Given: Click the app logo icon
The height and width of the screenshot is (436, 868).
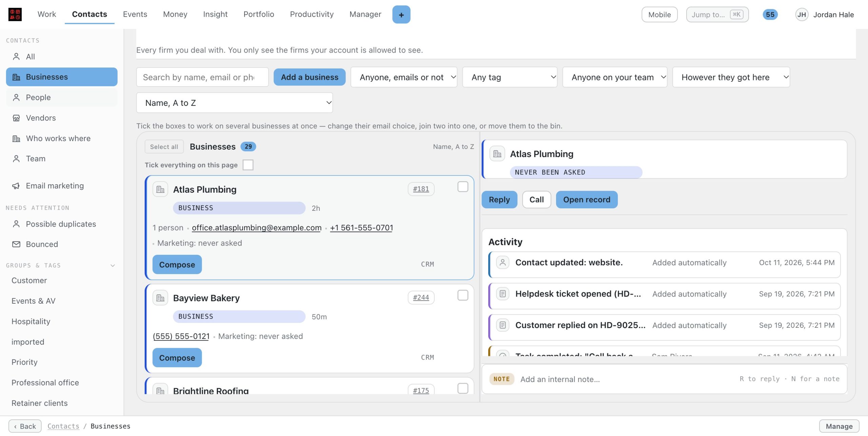Looking at the screenshot, I should pos(15,14).
